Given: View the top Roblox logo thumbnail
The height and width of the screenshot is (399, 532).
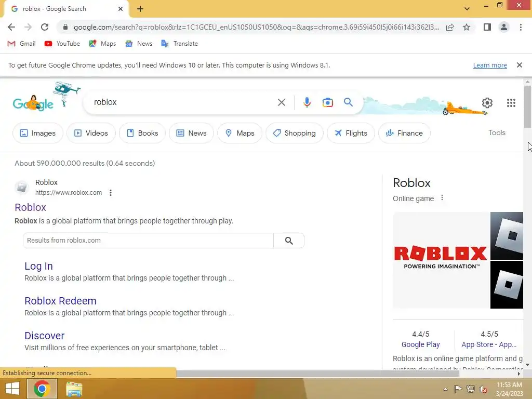Looking at the screenshot, I should point(507,236).
